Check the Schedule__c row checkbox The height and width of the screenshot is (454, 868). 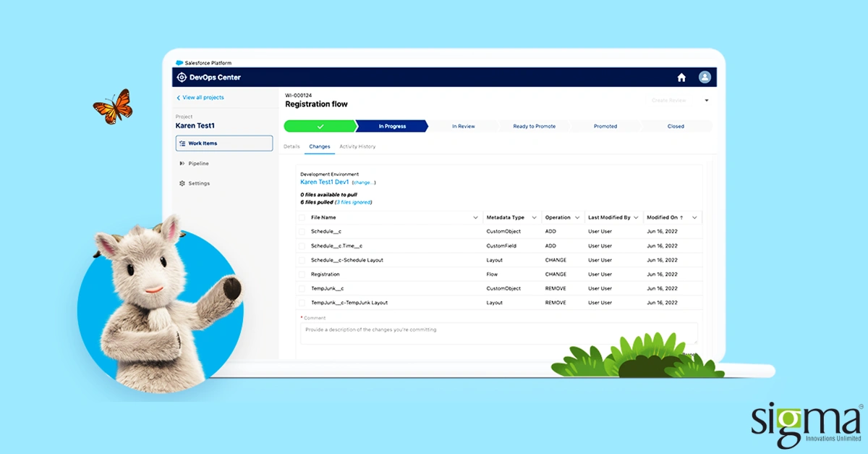[302, 232]
